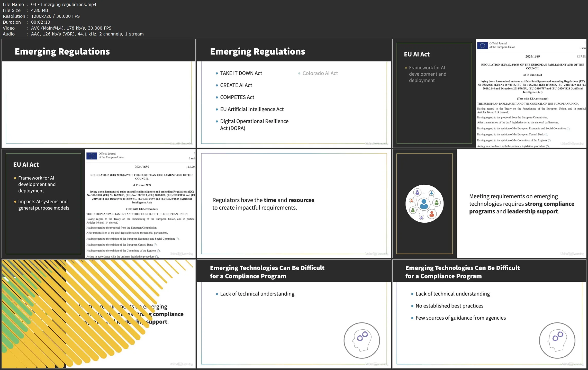Click the people network circle icon
This screenshot has height=370, width=588.
[x=424, y=204]
